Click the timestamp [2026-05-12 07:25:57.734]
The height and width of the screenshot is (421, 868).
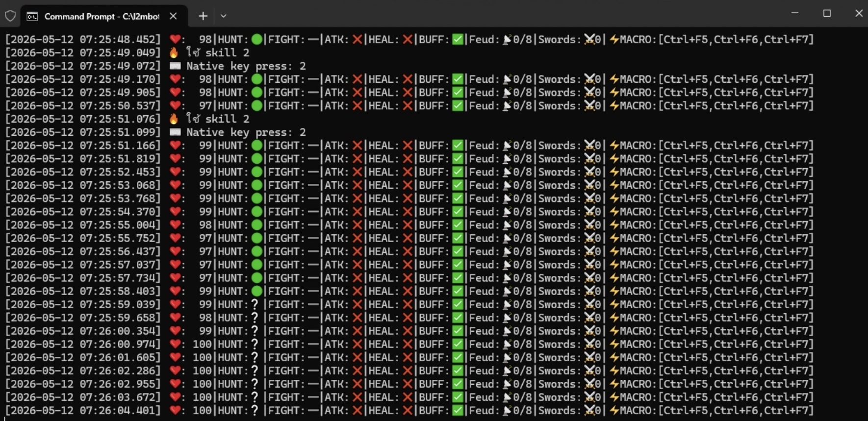(83, 278)
